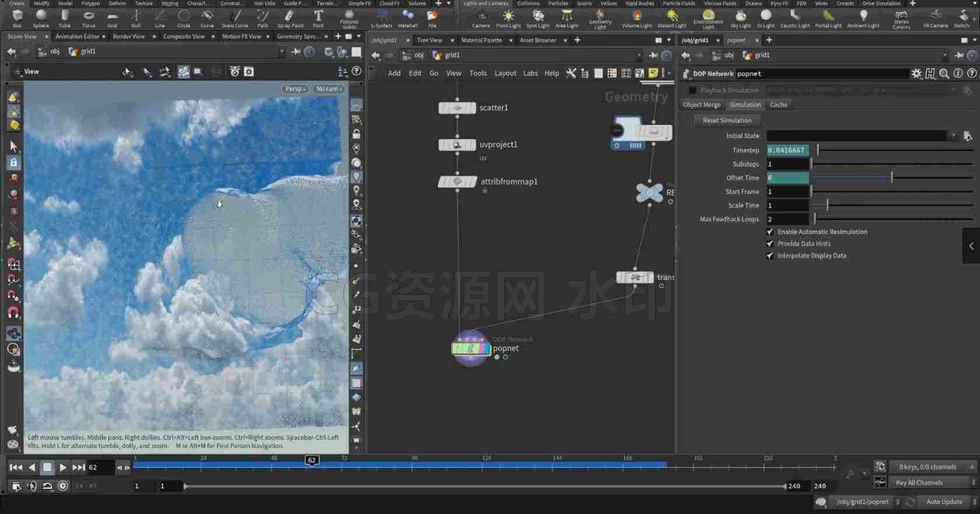Expand the Initial State dropdown arrow
The image size is (980, 514).
point(953,136)
